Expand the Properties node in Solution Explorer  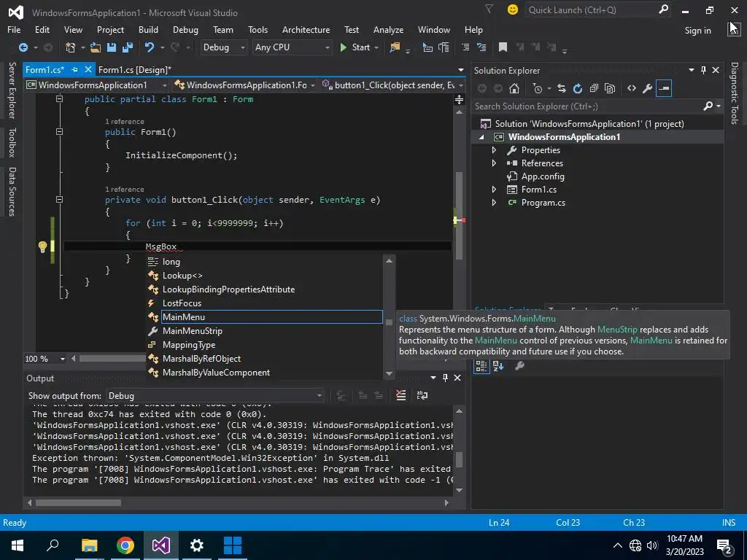tap(494, 150)
